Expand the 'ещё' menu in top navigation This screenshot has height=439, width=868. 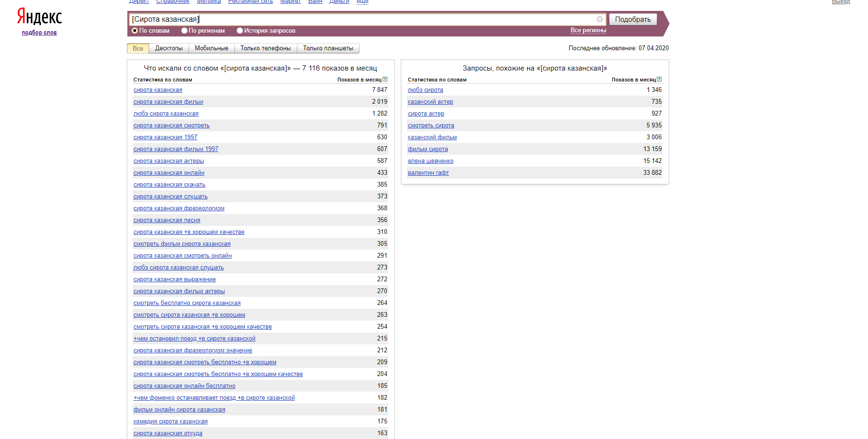tap(362, 2)
